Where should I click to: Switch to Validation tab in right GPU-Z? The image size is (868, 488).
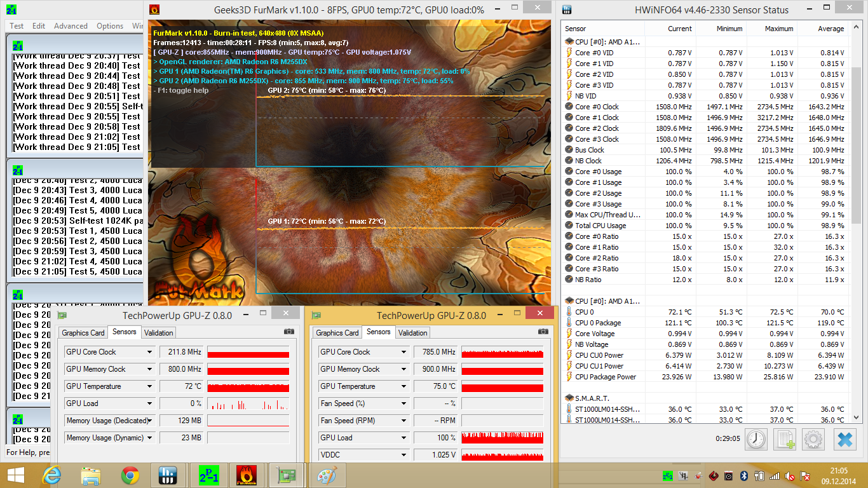click(413, 333)
